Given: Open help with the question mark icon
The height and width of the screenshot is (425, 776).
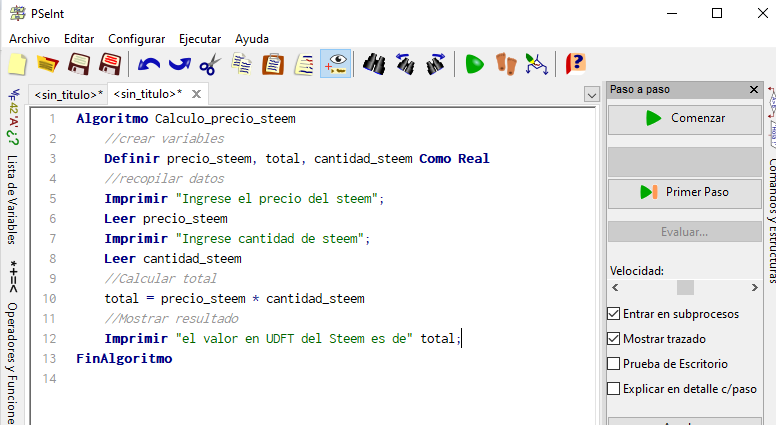Looking at the screenshot, I should point(576,64).
